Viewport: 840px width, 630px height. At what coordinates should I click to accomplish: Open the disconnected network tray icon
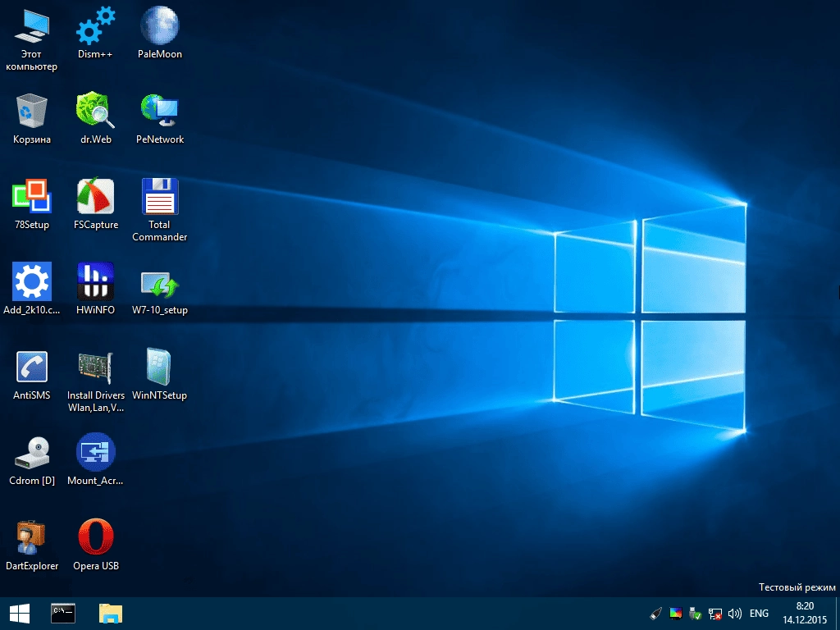click(x=715, y=614)
